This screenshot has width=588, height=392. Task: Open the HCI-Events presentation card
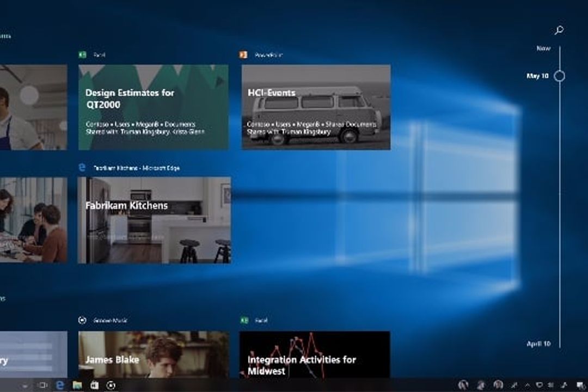pyautogui.click(x=316, y=107)
